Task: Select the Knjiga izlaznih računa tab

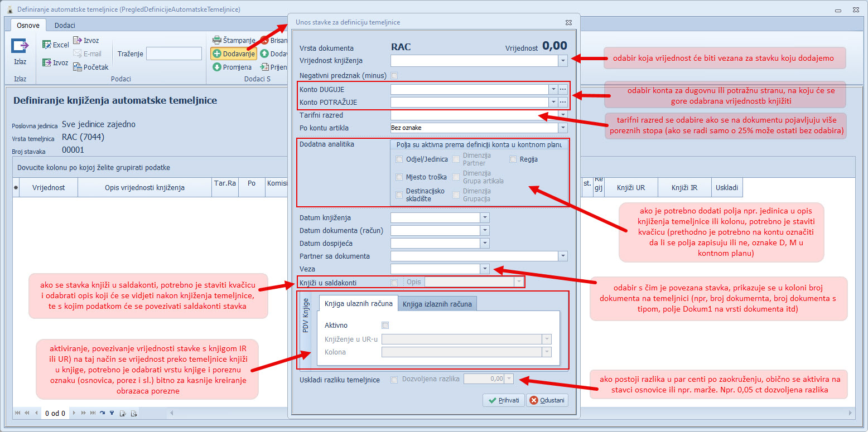Action: point(437,304)
